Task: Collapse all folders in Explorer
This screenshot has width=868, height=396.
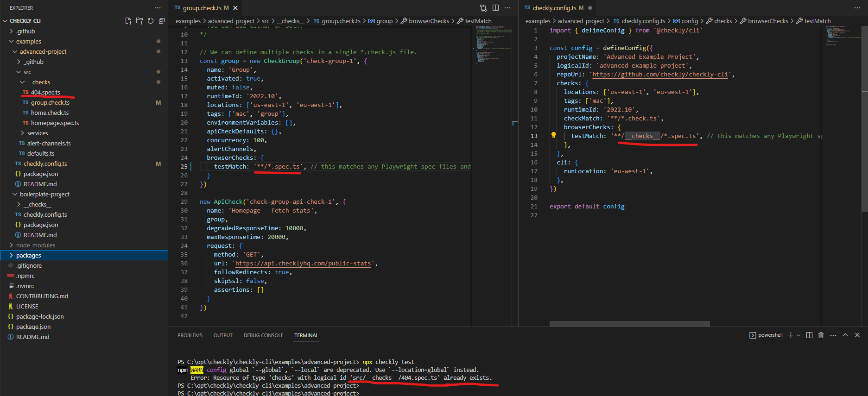Action: pyautogui.click(x=162, y=21)
